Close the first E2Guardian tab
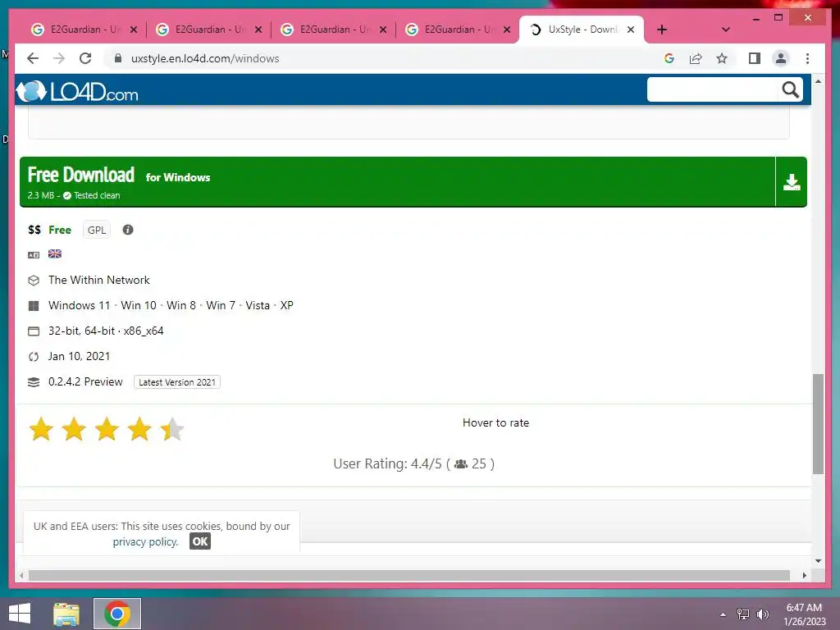Screen dimensions: 840x630 [134, 30]
